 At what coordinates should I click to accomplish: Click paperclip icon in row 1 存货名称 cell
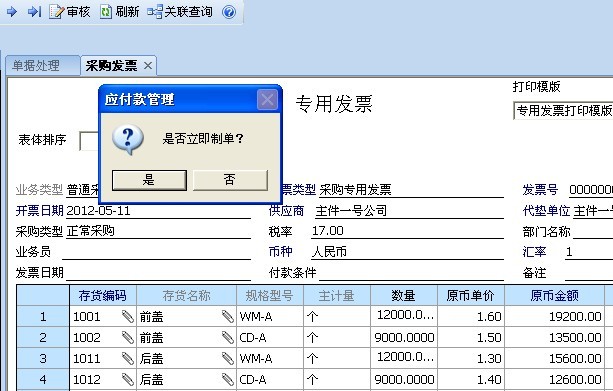(228, 316)
